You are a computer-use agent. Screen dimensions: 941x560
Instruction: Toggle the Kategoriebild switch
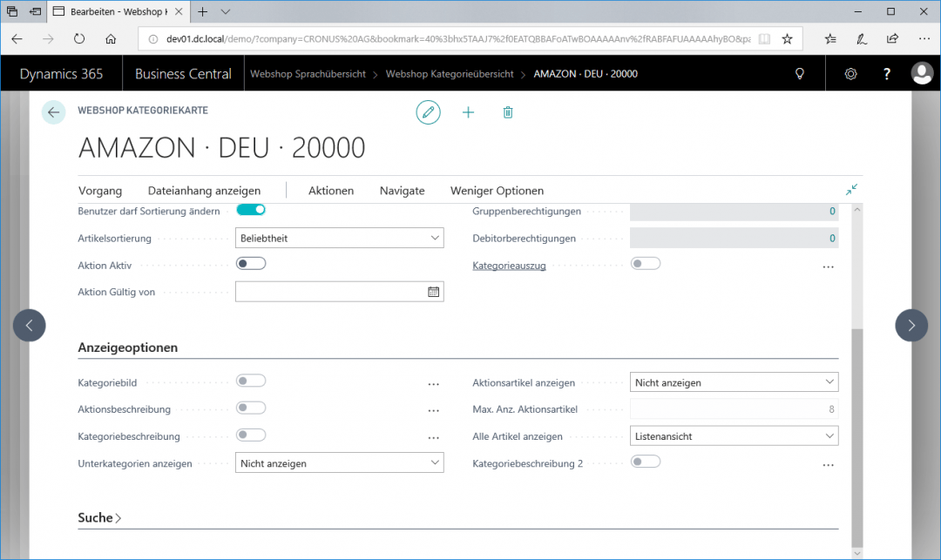coord(251,381)
